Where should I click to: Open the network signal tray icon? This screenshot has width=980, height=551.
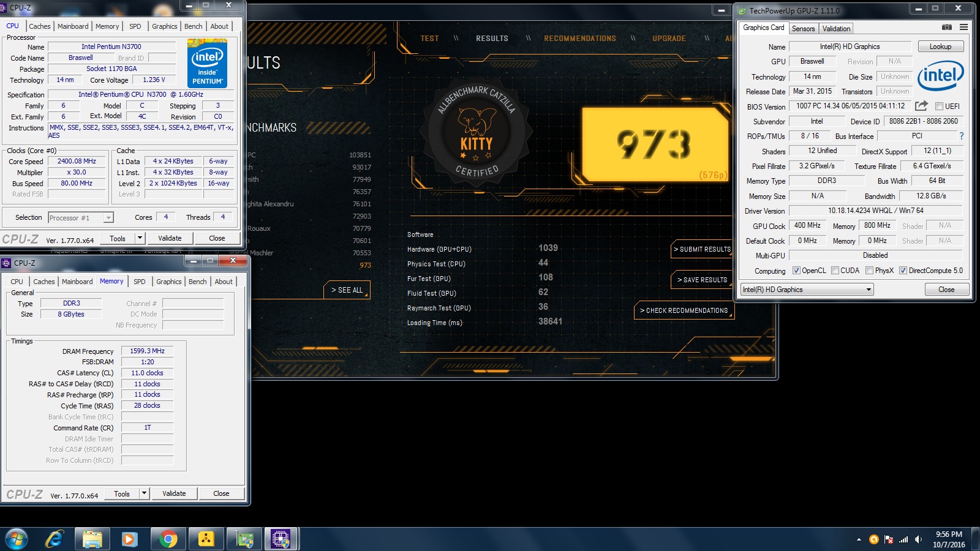[x=903, y=539]
